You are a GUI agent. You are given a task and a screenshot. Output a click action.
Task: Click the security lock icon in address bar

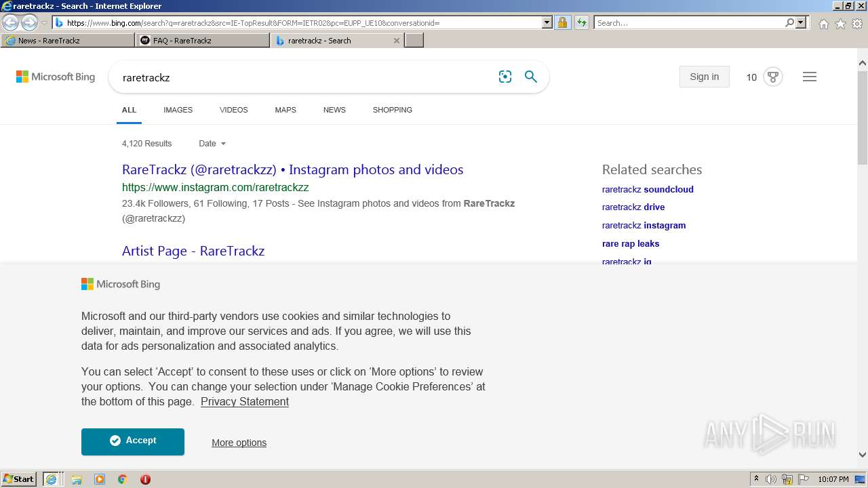pyautogui.click(x=562, y=23)
